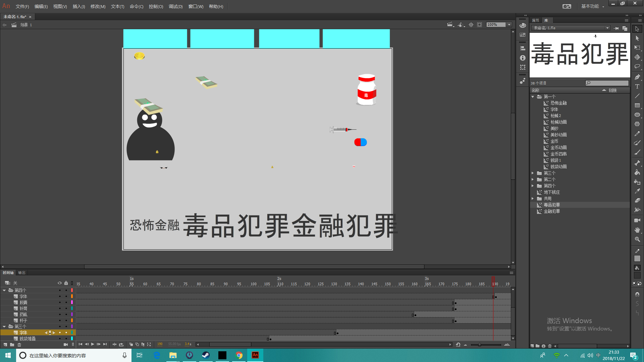
Task: Click the new layer icon in timeline
Action: [5, 345]
